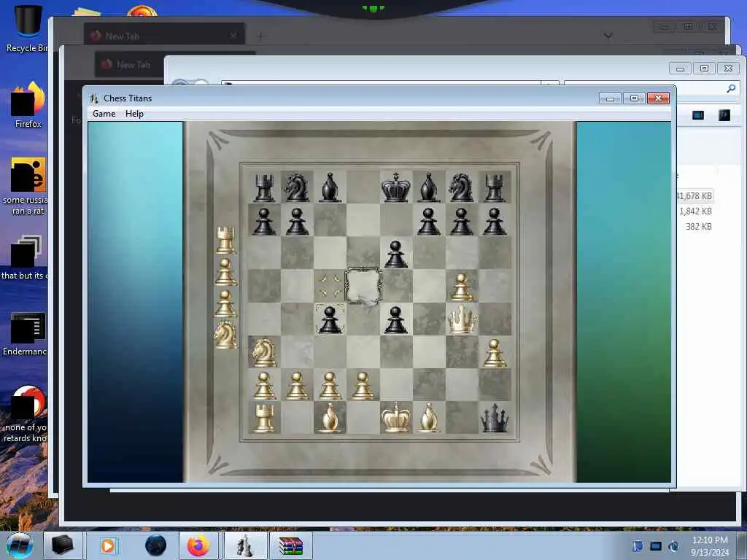Select the black pawn left of white queen
The height and width of the screenshot is (560, 747).
tap(395, 319)
